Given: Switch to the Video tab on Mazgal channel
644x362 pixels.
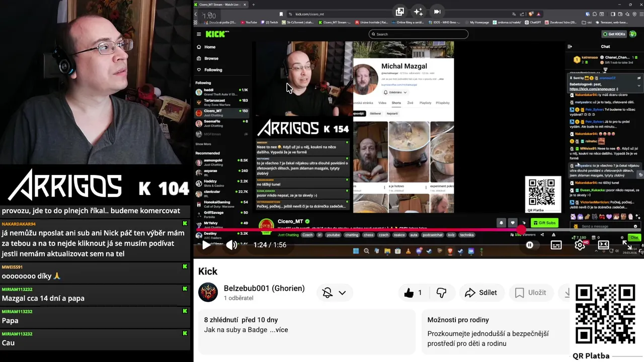Looking at the screenshot, I should (x=382, y=103).
